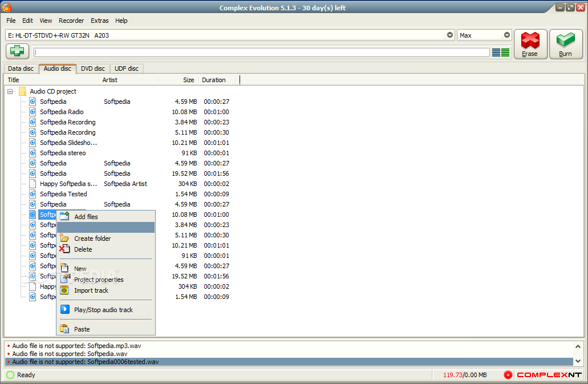Choose Delete in context menu
The width and height of the screenshot is (588, 384).
coord(106,249)
